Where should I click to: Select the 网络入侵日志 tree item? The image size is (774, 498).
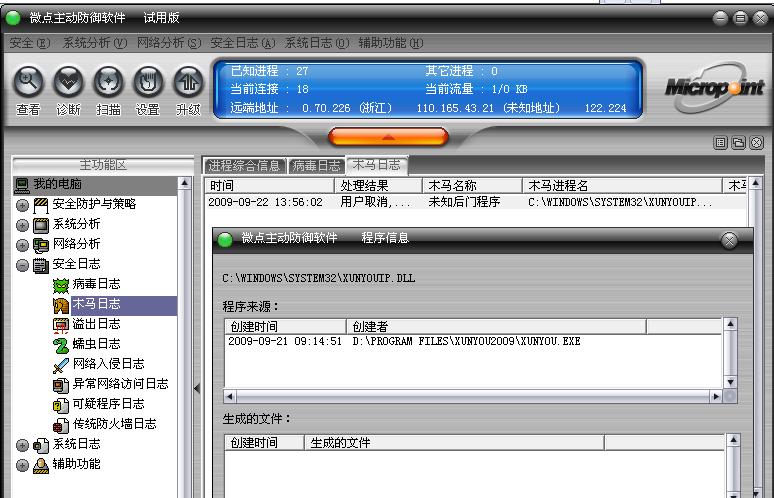coord(109,364)
